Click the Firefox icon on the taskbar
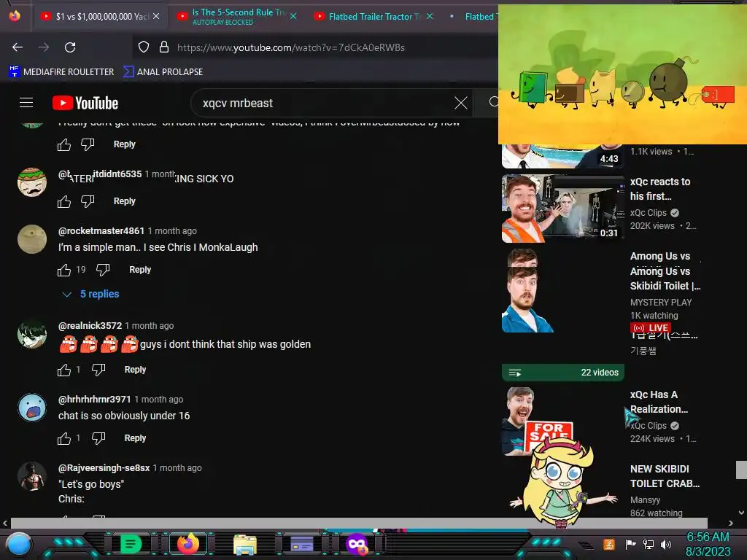 [x=188, y=544]
